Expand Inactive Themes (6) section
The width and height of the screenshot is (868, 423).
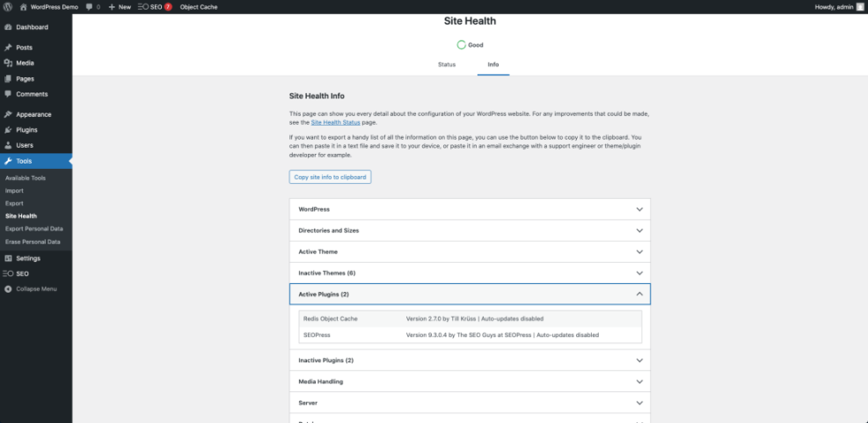[x=470, y=273]
